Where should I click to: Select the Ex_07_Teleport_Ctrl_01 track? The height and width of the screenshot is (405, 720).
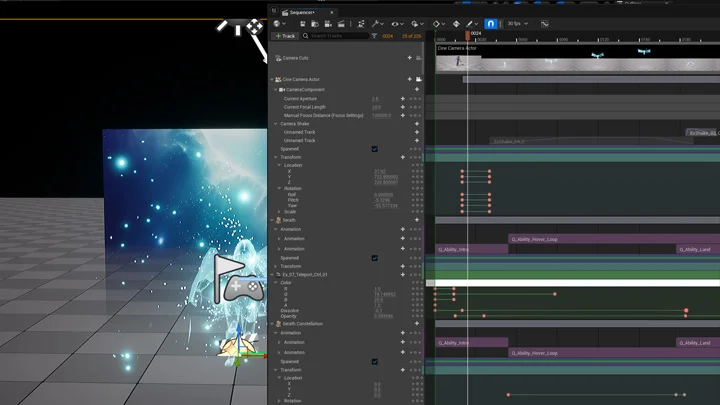(305, 275)
